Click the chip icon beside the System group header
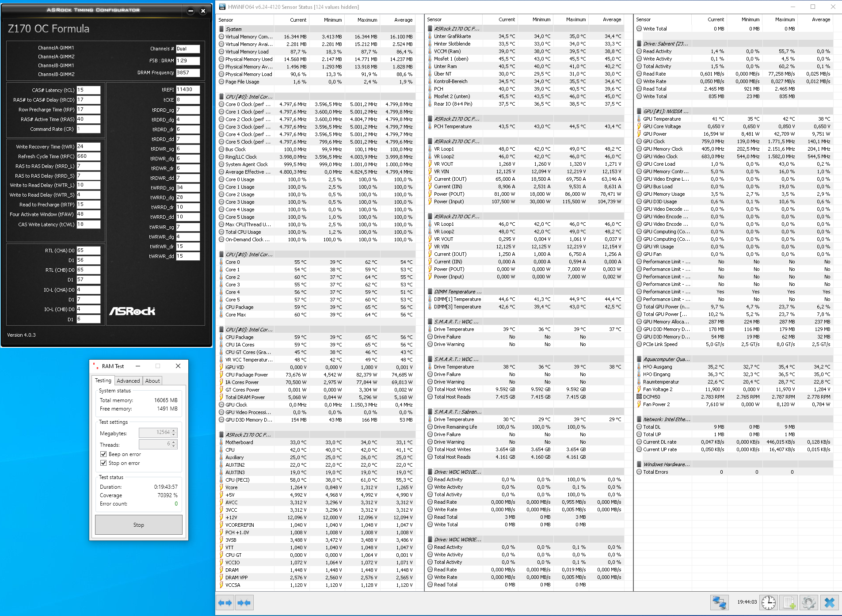The height and width of the screenshot is (616, 842). (221, 29)
